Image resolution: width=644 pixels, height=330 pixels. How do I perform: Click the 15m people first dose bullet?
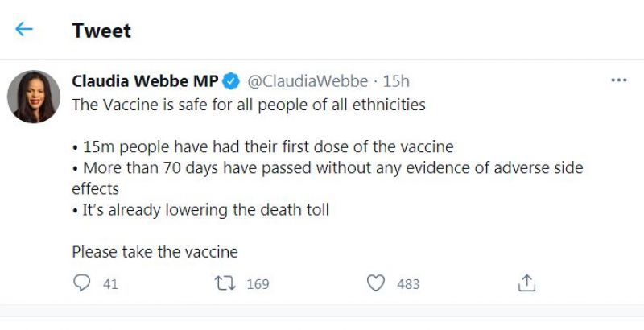click(263, 147)
